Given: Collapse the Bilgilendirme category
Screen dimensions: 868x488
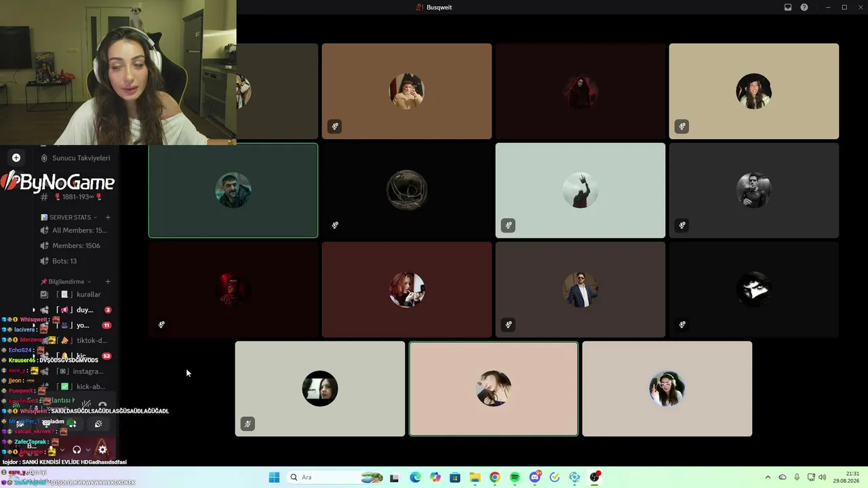Looking at the screenshot, I should (66, 281).
